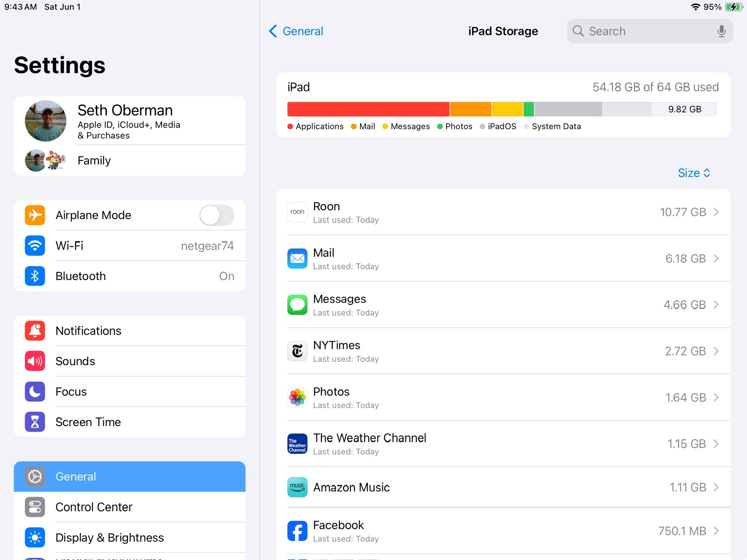The image size is (747, 560).
Task: Open the Size sort dropdown
Action: click(694, 173)
